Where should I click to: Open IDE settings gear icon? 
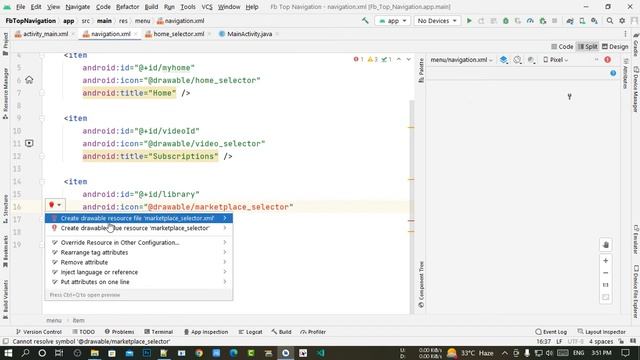(622, 20)
